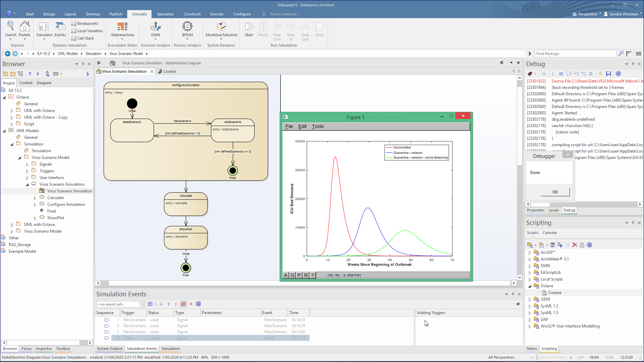
Task: Open Tools menu in Figure 1
Action: [x=317, y=126]
